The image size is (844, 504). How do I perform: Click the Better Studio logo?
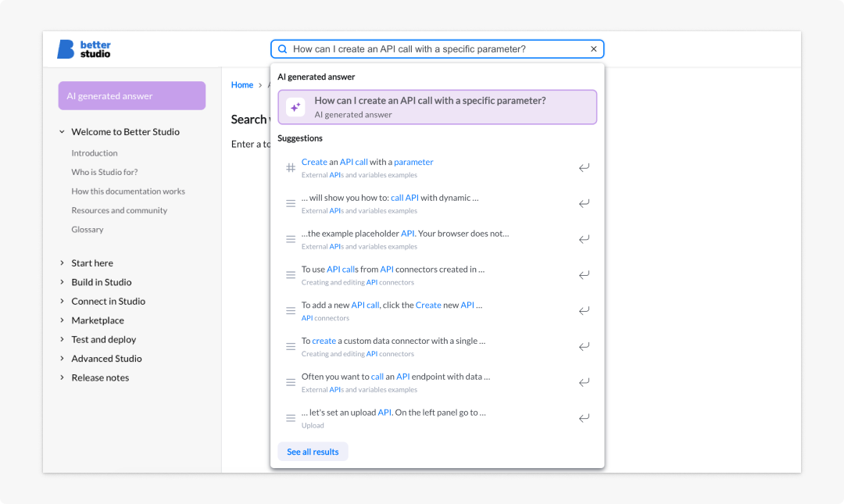(x=84, y=49)
